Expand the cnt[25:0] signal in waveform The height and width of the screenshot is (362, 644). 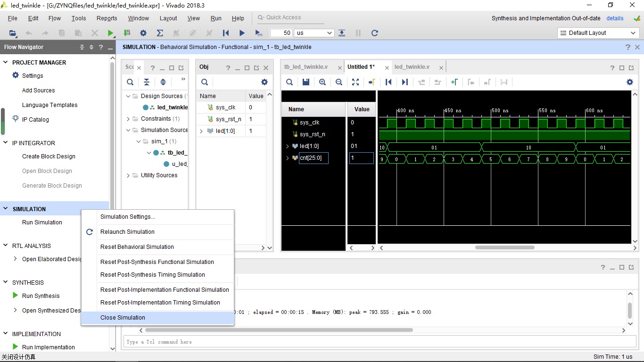(x=288, y=158)
